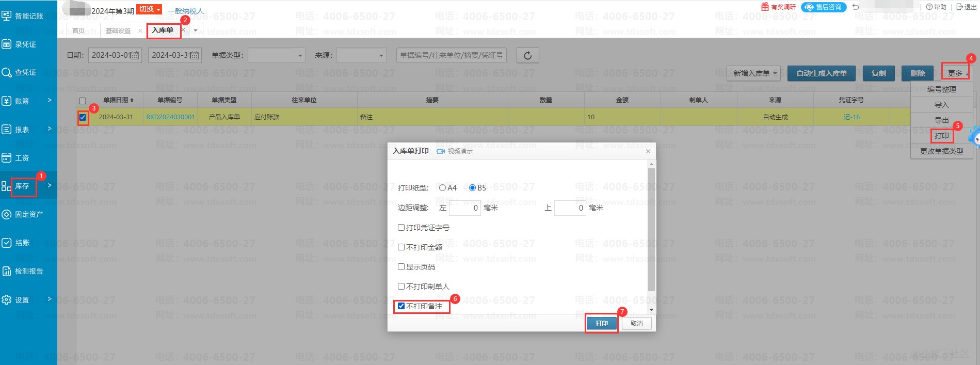The image size is (980, 365).
Task: Click the 自动生成入库单 button
Action: 822,73
